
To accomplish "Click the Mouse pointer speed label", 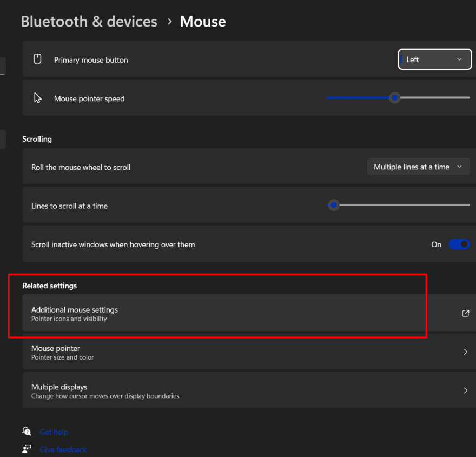I will [x=89, y=98].
